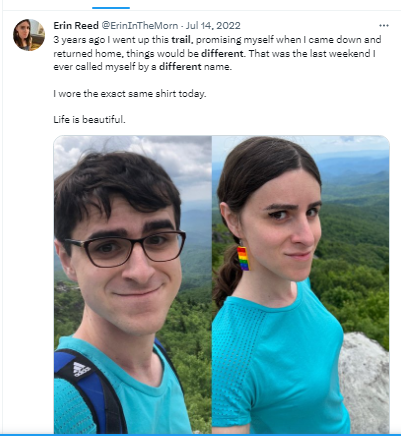Open the right photo with rainbow earring
Image resolution: width=401 pixels, height=436 pixels.
[x=301, y=285]
